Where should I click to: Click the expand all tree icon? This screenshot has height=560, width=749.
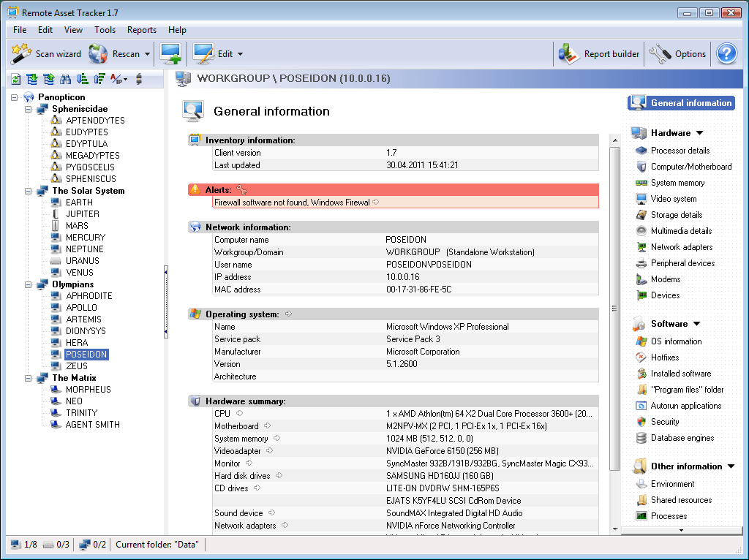pos(32,79)
